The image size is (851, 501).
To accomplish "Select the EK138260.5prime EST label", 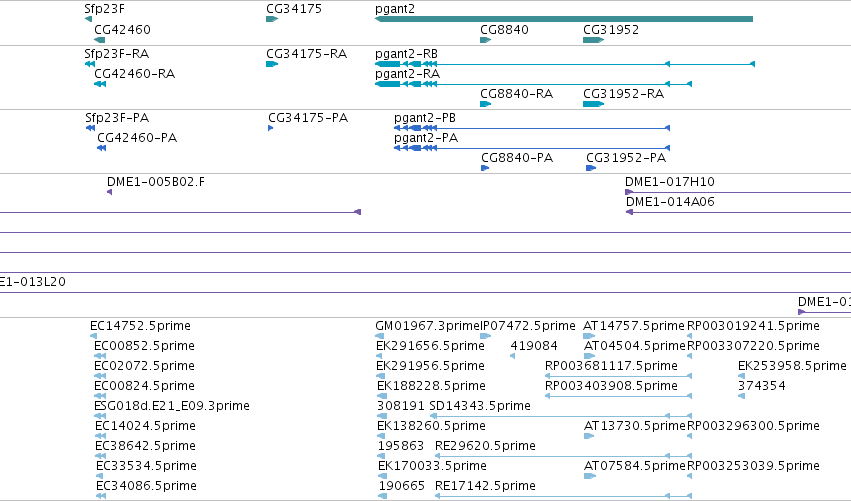I will coord(431,426).
